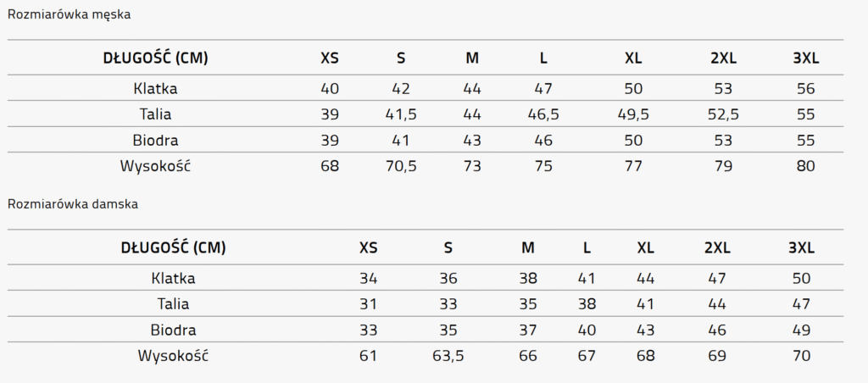
Task: Select the 70,5 value in men's Wysokość row
Action: (x=401, y=166)
